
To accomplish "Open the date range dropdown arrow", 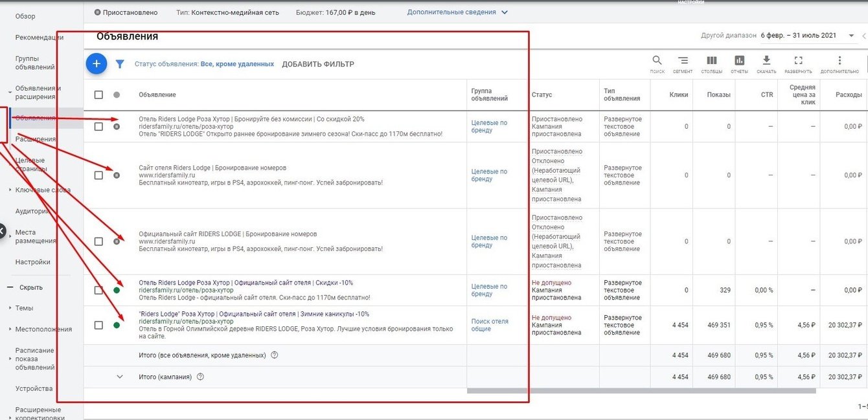I will point(851,36).
